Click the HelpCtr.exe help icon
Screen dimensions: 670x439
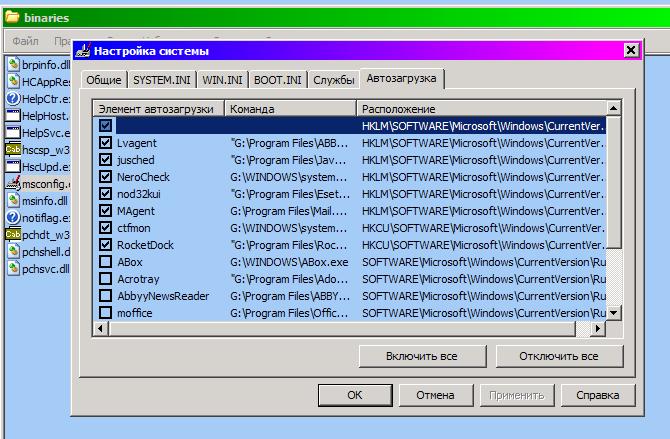tap(13, 99)
